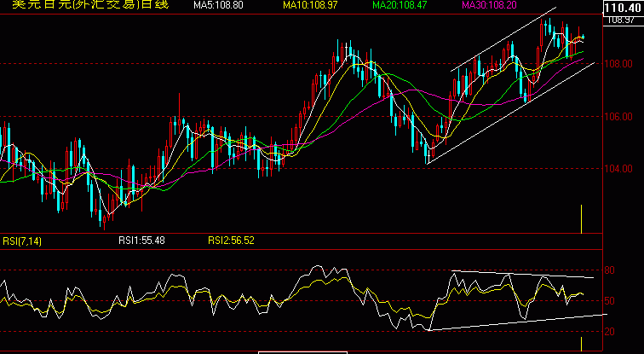This screenshot has height=354, width=644.
Task: Click the chart title 美元日元(外汇交易)日线
Action: pyautogui.click(x=90, y=4)
